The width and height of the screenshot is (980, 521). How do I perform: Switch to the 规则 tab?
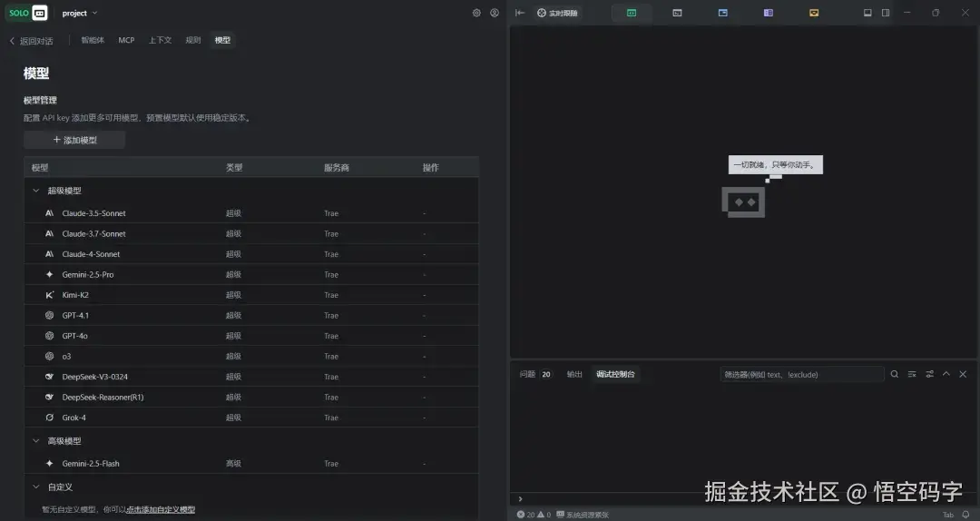pos(193,40)
